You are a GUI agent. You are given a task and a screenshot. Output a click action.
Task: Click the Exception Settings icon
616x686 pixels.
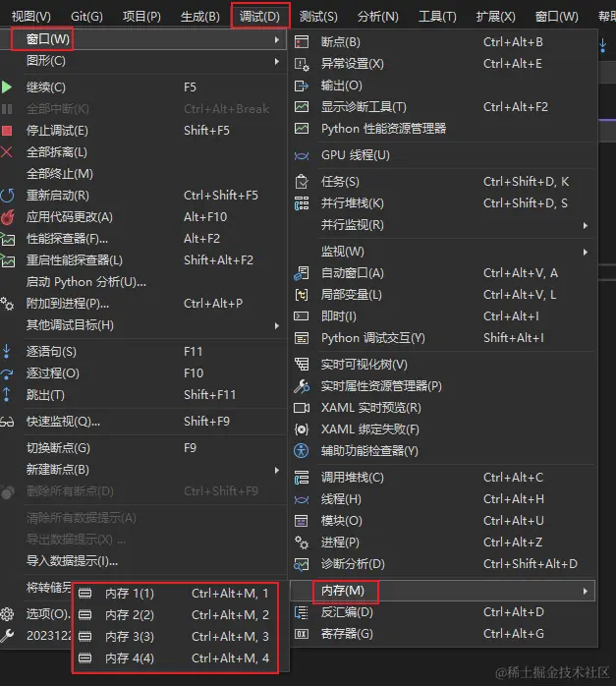302,64
